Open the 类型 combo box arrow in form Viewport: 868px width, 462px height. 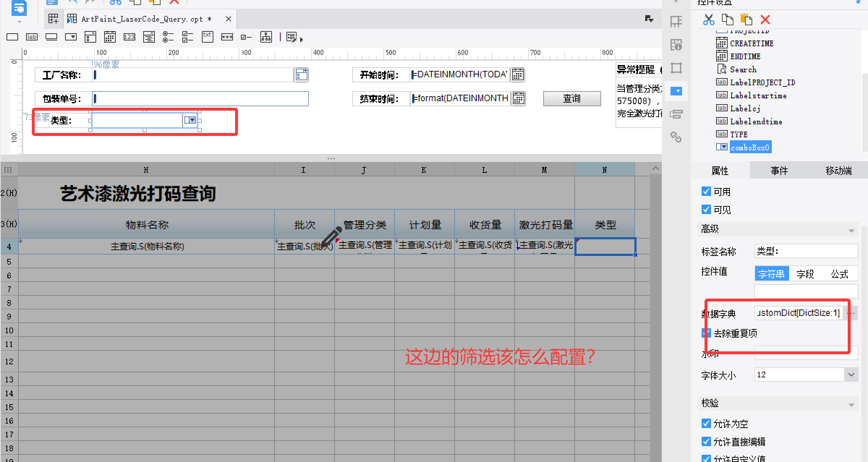(x=190, y=120)
